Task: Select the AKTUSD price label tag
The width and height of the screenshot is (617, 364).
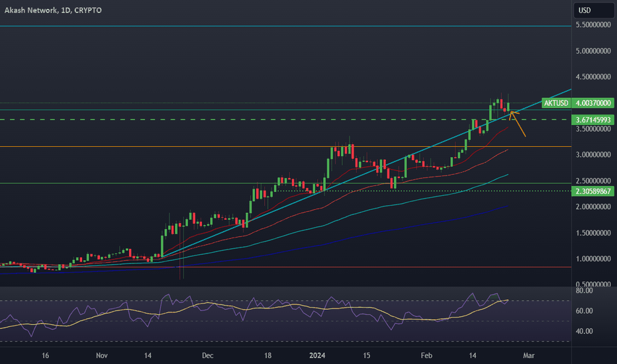Action: click(556, 103)
